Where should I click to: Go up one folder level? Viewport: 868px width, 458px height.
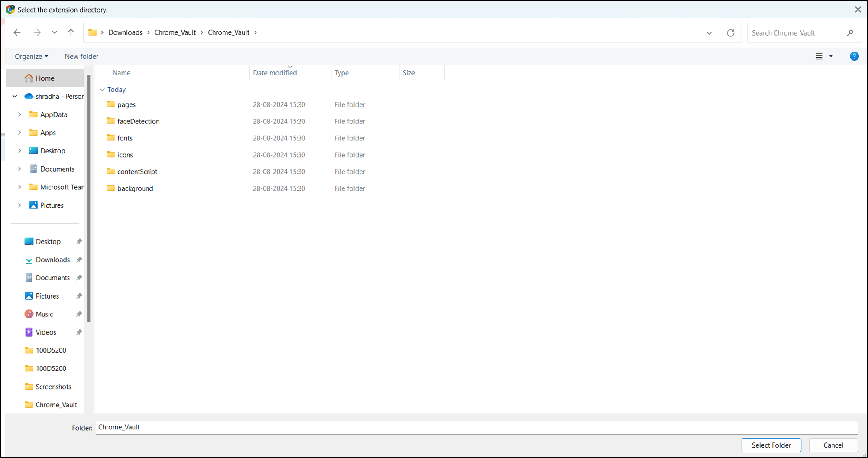71,32
